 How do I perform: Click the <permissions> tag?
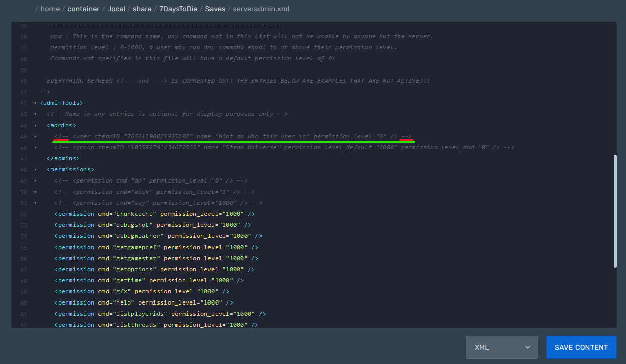coord(71,169)
